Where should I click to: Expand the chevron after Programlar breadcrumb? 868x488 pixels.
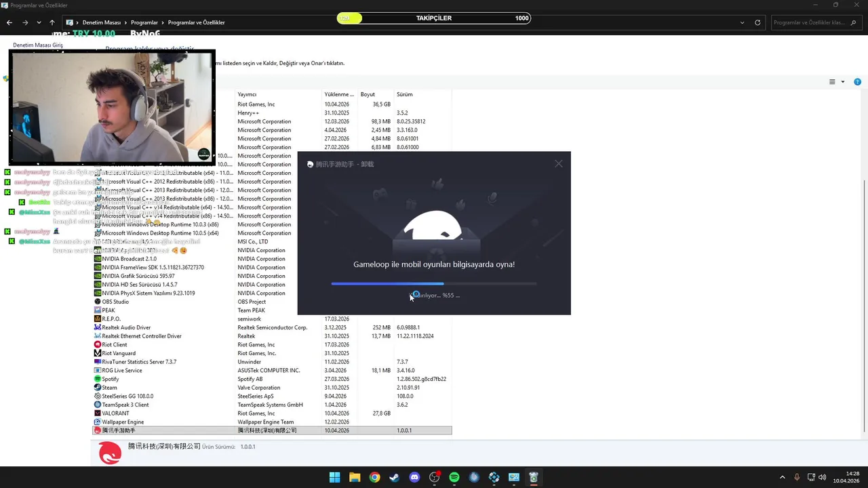point(163,22)
